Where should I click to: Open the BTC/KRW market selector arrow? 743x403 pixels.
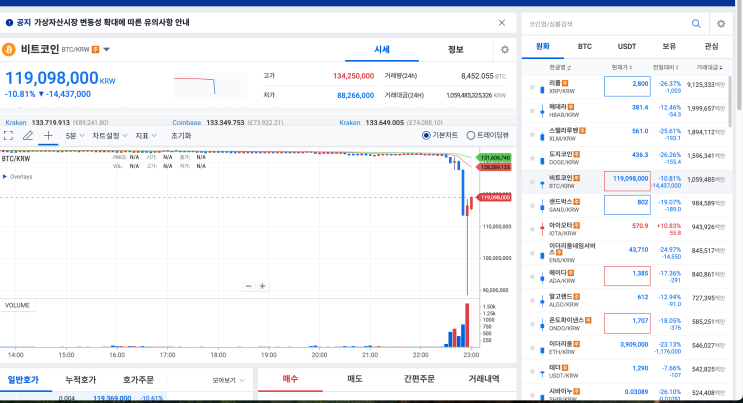tap(107, 49)
